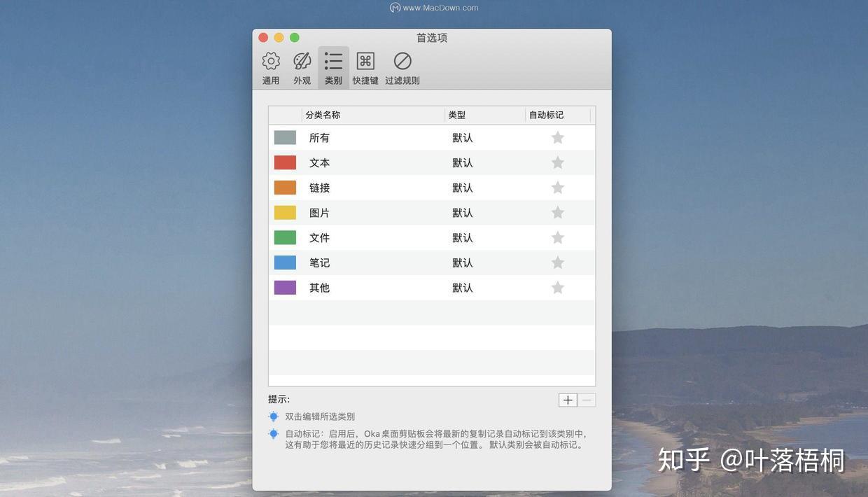
Task: Enable auto-tag star for the 文本 category
Action: point(557,162)
